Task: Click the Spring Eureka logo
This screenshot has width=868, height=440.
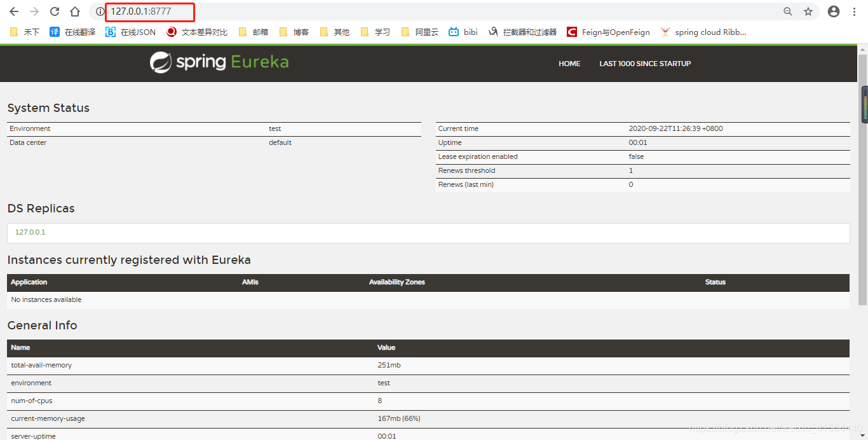Action: click(219, 63)
